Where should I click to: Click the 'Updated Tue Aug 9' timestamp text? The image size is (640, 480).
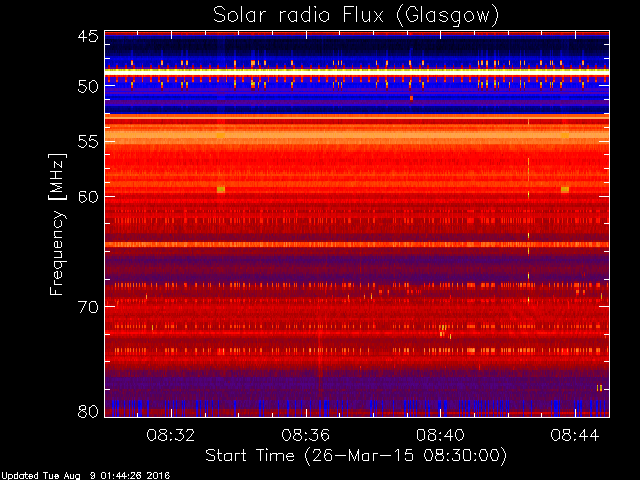[85, 476]
